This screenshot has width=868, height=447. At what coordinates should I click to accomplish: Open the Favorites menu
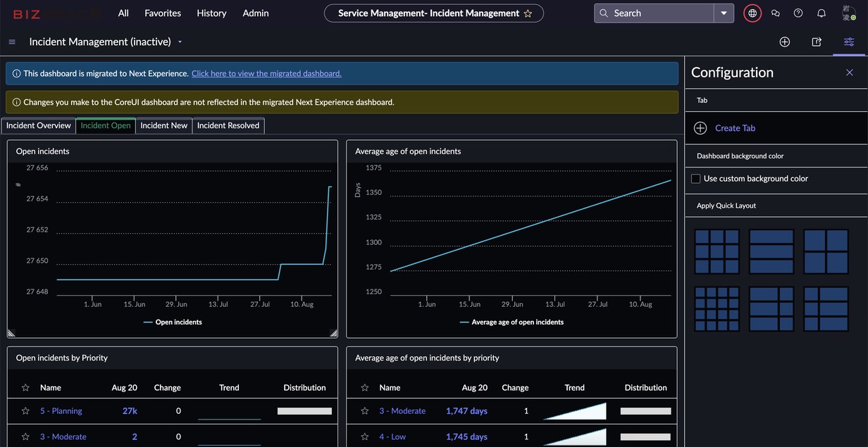[163, 13]
